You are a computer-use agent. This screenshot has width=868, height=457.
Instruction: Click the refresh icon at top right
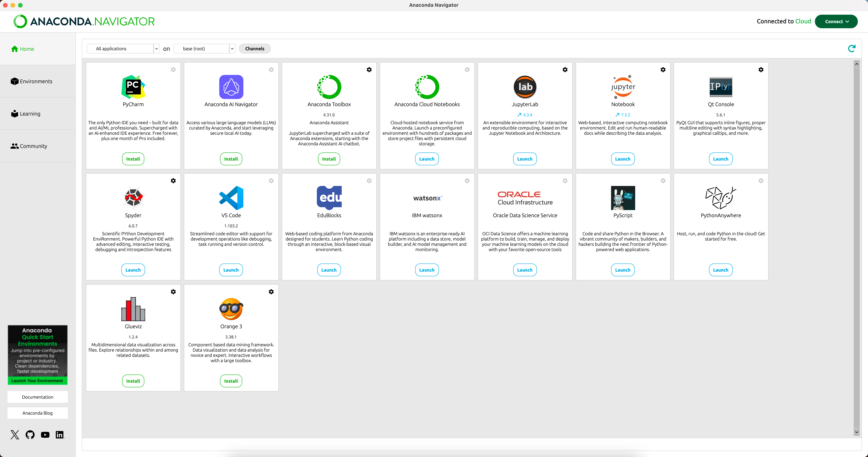851,49
